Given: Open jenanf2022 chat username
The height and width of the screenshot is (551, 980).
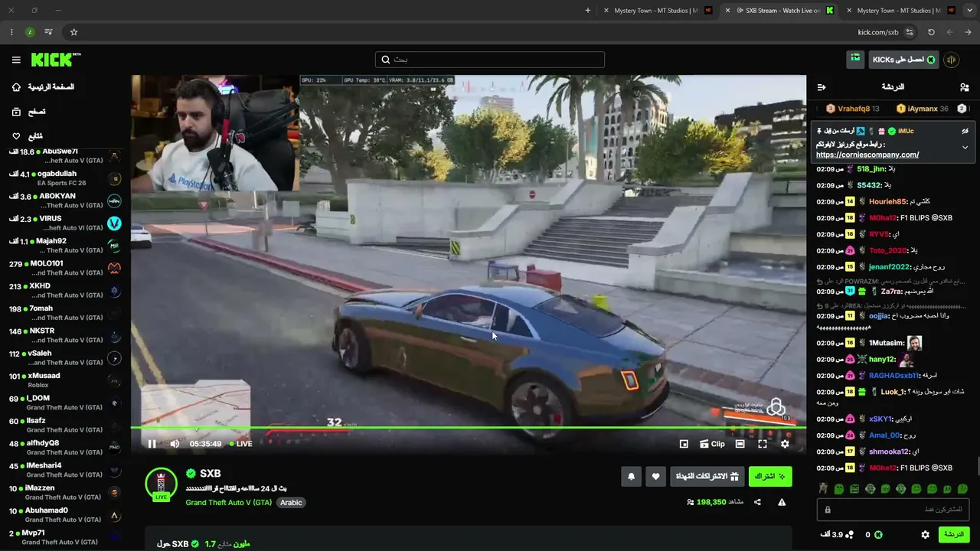Looking at the screenshot, I should point(889,267).
